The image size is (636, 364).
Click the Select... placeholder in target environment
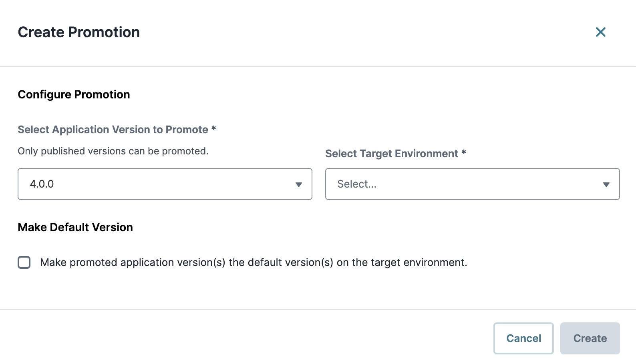356,184
